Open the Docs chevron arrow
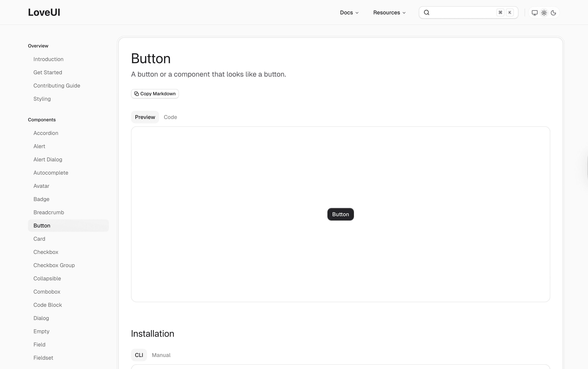 click(357, 12)
